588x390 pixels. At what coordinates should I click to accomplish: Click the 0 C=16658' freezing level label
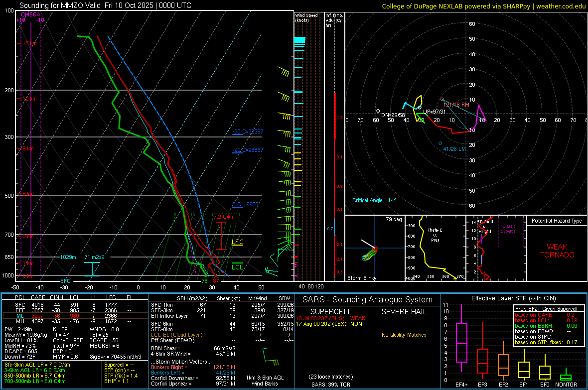point(246,204)
